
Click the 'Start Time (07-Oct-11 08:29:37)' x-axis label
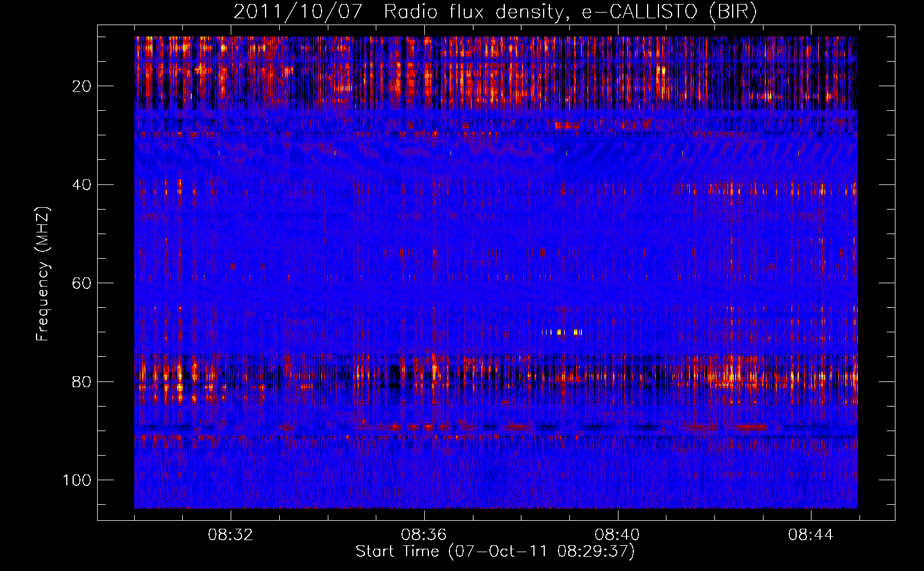point(495,552)
